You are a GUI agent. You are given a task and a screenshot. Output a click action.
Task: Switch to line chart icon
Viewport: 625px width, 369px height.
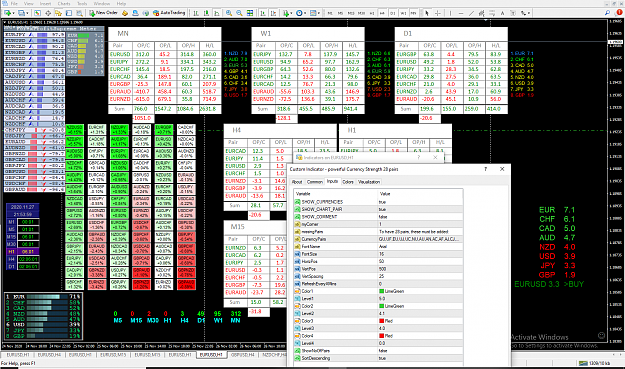point(216,13)
